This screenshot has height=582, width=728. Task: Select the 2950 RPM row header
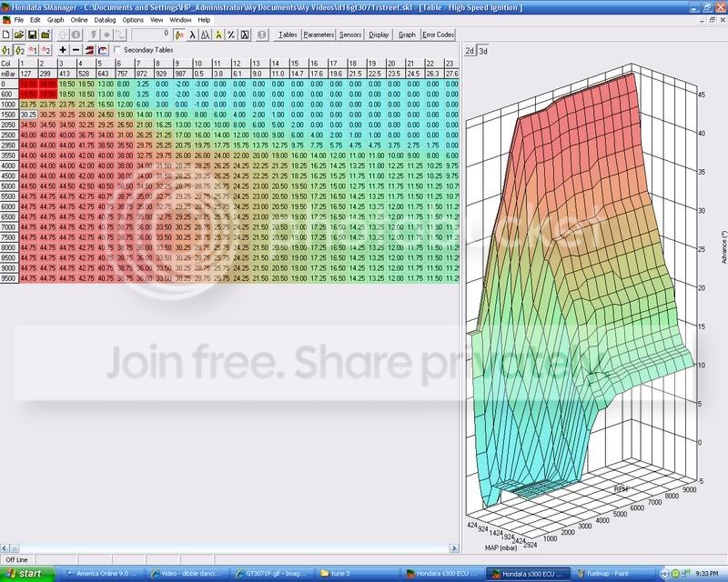tap(9, 145)
